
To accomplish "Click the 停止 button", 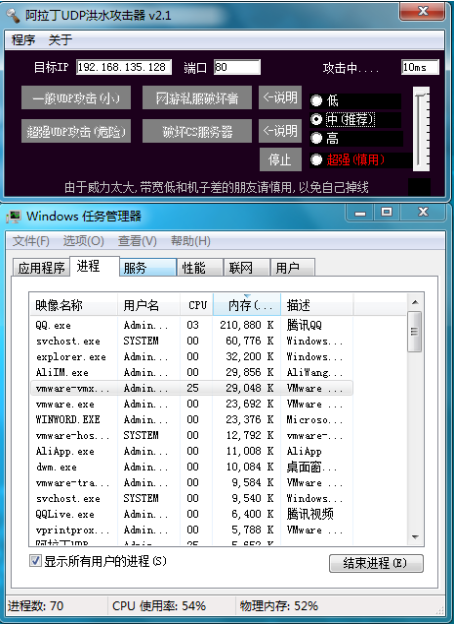I will [280, 160].
